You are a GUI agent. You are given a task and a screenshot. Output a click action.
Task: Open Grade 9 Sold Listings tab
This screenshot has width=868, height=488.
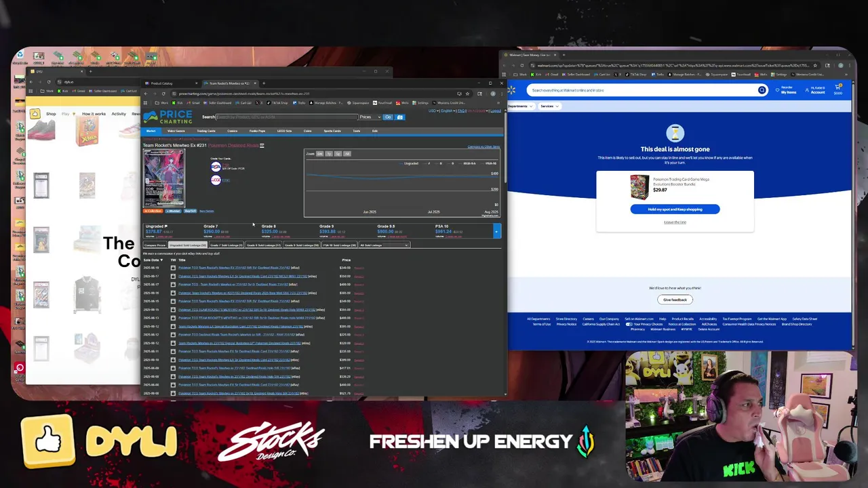coord(302,245)
